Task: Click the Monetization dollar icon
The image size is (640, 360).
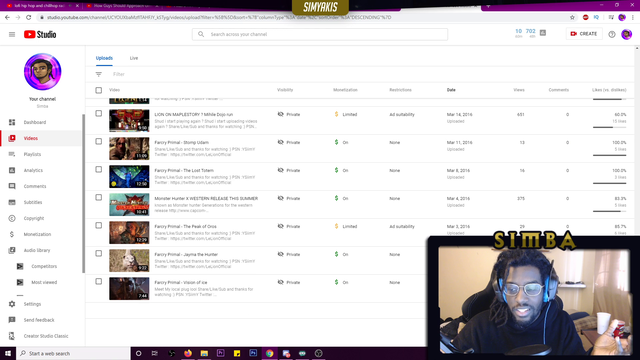Action: point(12,234)
